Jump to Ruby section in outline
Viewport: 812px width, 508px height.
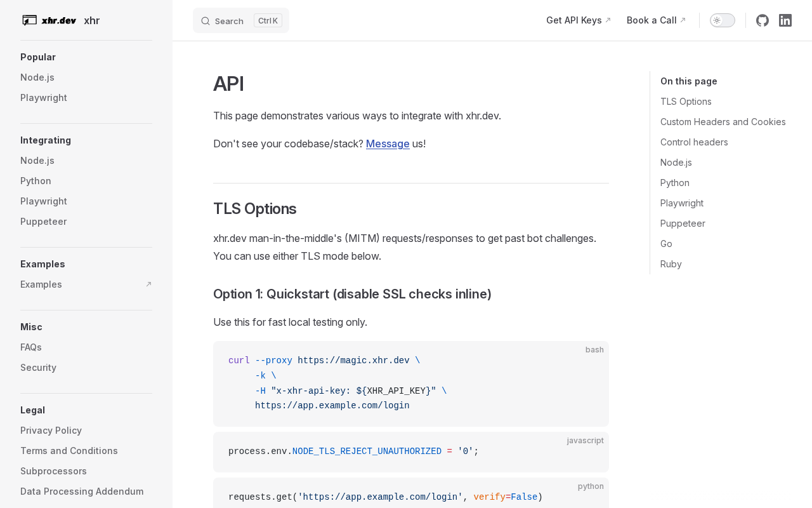(x=671, y=264)
